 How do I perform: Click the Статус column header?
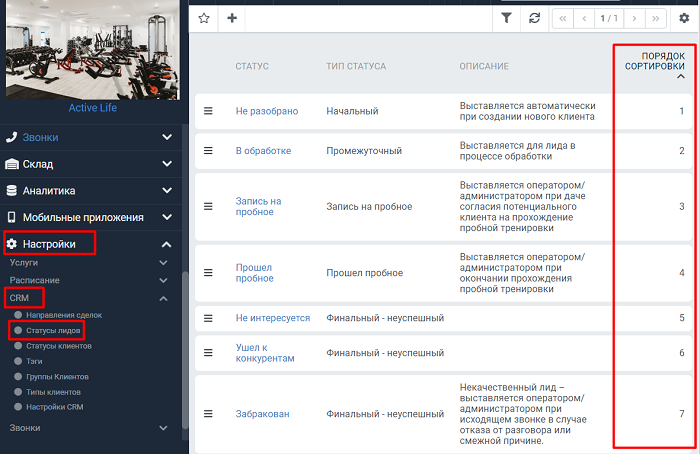(252, 66)
